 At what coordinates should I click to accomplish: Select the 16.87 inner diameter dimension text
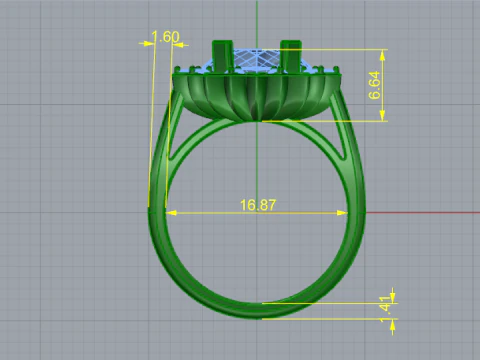(258, 205)
